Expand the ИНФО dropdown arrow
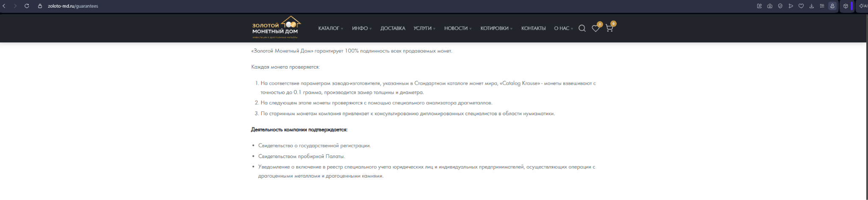 [370, 29]
